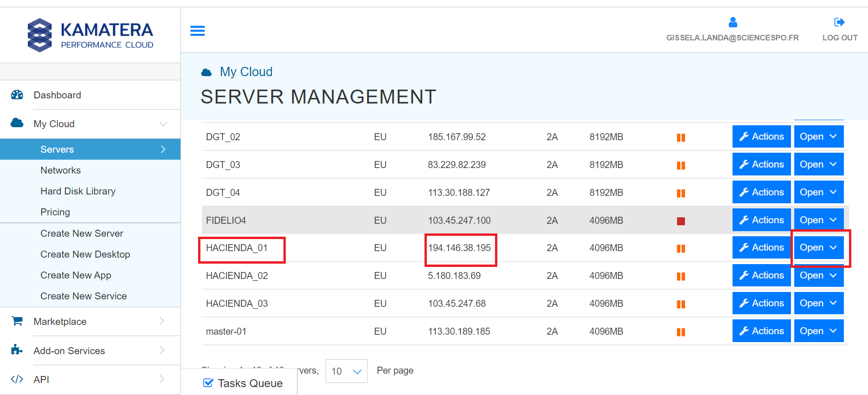This screenshot has height=395, width=868.
Task: Select Servers in the sidebar
Action: coord(90,149)
